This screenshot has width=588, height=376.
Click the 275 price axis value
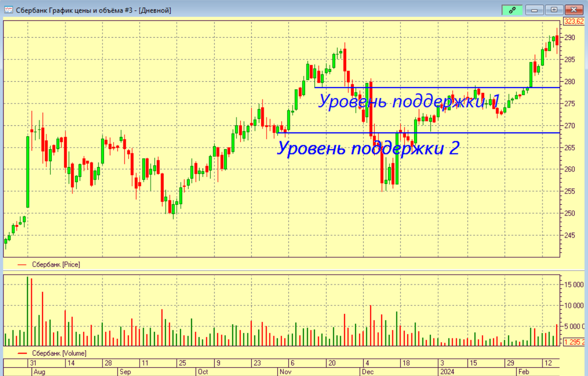[x=569, y=103]
